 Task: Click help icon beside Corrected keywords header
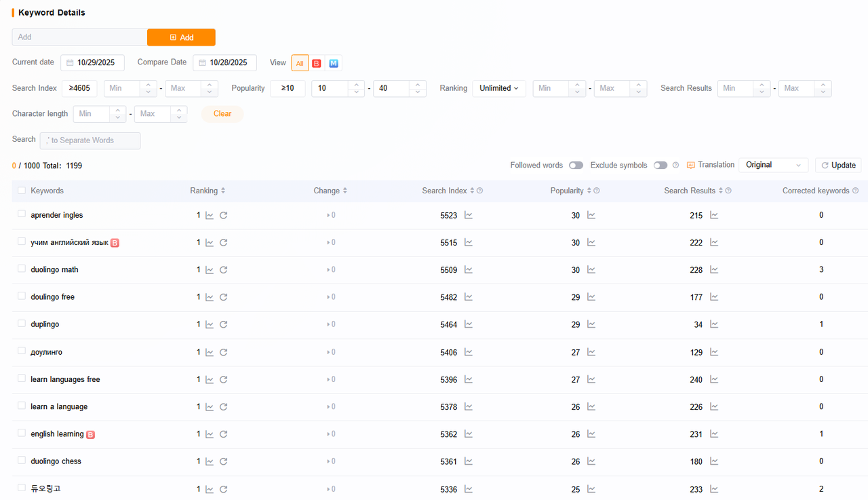[x=855, y=191]
